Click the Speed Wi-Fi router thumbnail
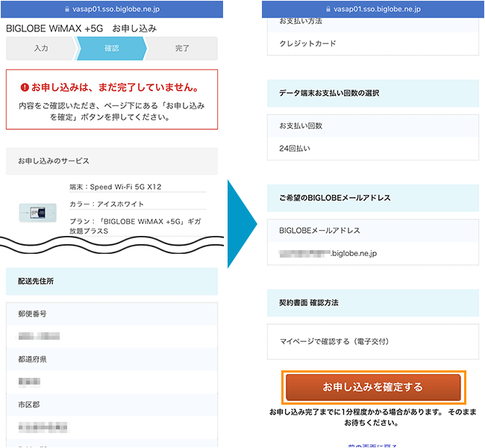The height and width of the screenshot is (448, 485). tap(38, 213)
